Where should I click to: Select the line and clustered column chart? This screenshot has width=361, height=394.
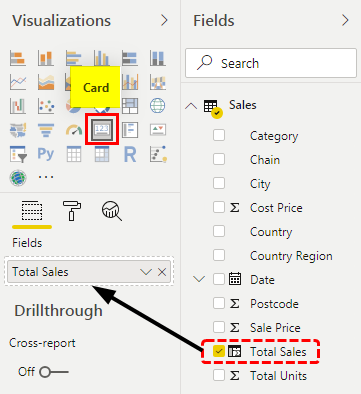tap(130, 82)
